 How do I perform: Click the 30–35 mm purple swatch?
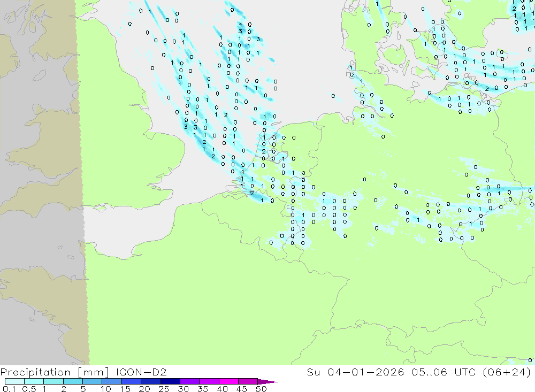coord(190,381)
